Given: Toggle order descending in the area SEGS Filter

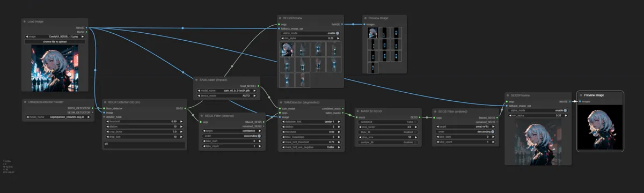Looking at the screenshot, I should point(465,131).
